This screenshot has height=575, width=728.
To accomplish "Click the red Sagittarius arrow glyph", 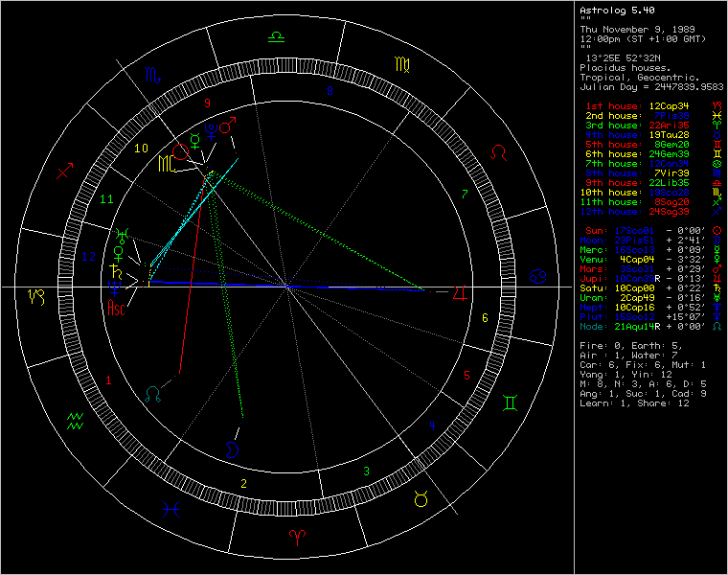I will (x=65, y=171).
